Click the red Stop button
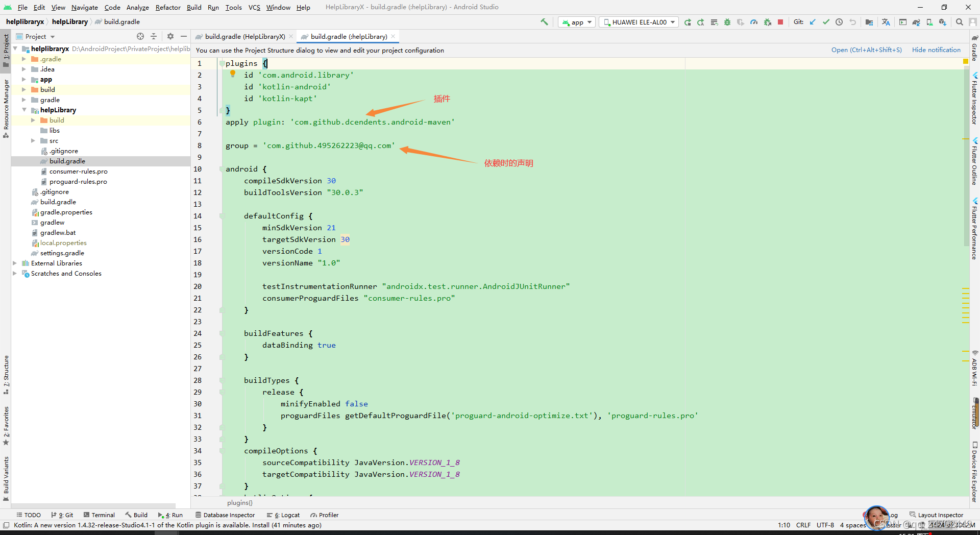980x535 pixels. pos(780,22)
